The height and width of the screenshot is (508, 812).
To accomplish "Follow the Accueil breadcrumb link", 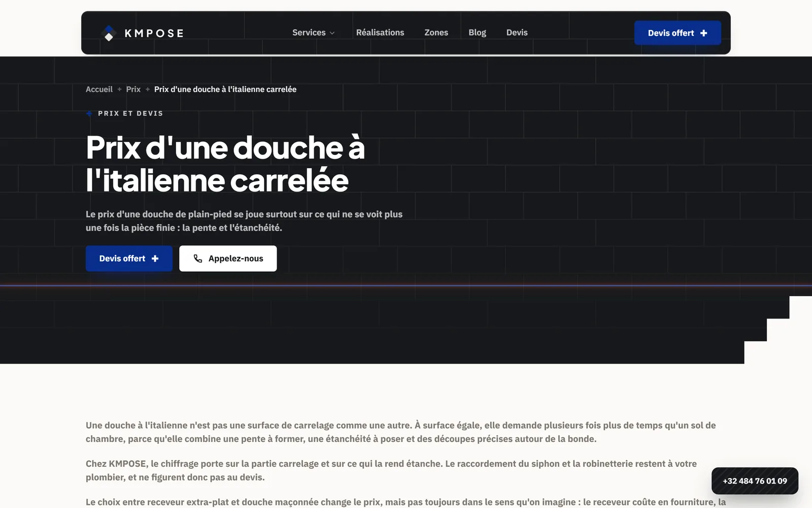I will click(x=99, y=89).
